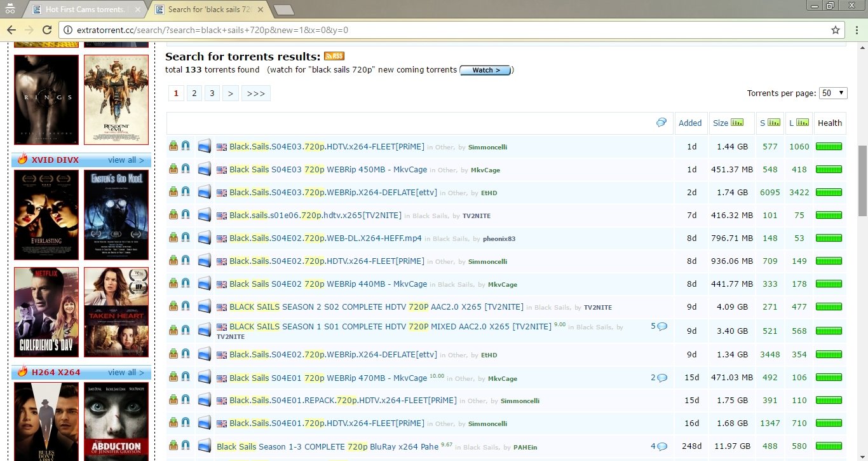
Task: Click seeds value 6095
Action: 770,192
